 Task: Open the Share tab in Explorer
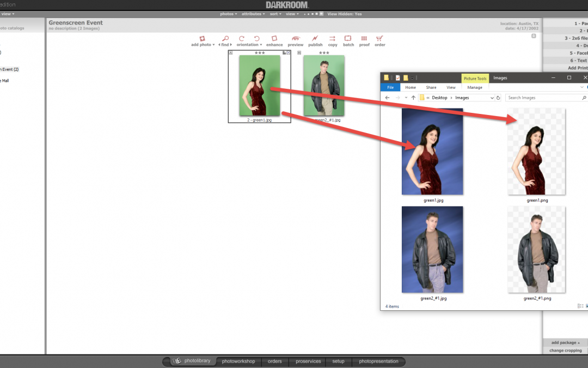coord(431,87)
